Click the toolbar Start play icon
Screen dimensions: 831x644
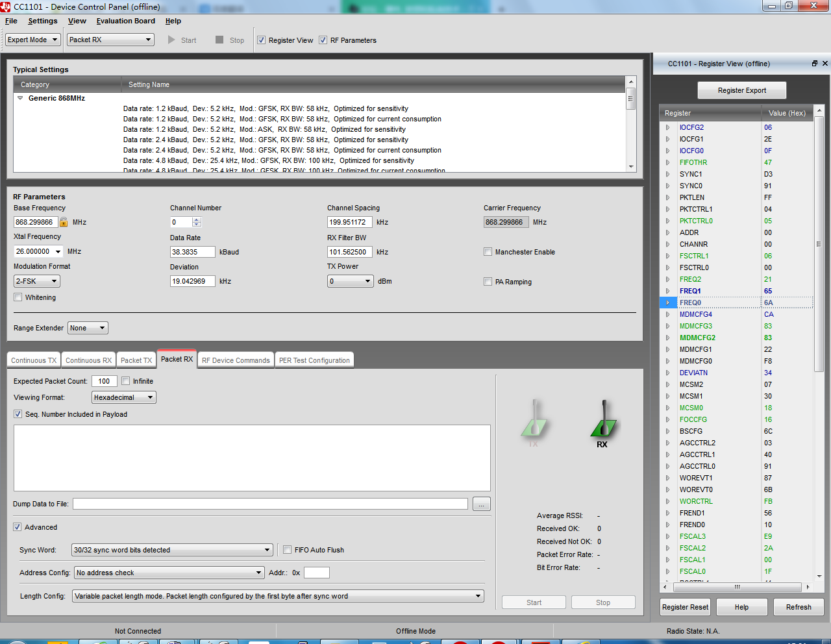[x=171, y=40]
